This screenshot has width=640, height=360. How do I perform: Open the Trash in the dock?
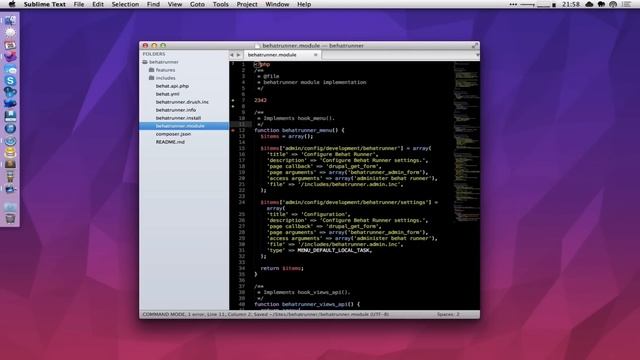tap(10, 218)
